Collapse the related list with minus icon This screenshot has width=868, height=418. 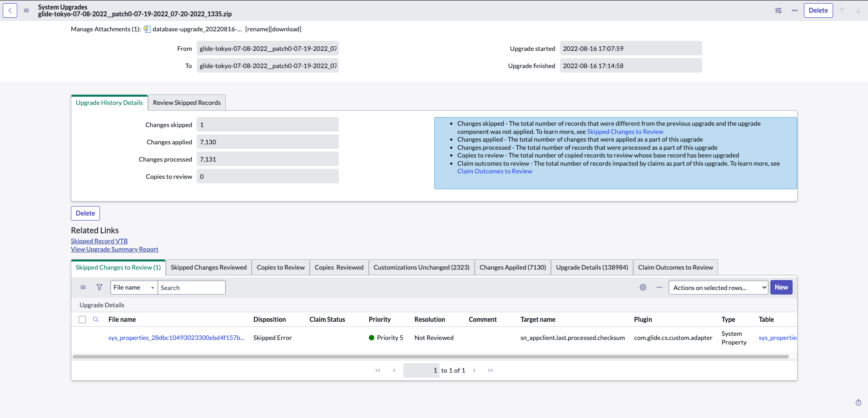click(659, 287)
